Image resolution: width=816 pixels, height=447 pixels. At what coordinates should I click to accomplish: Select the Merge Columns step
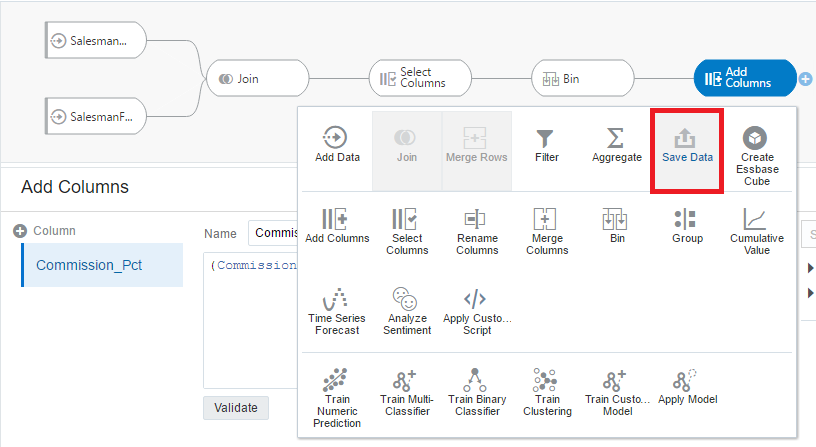[x=547, y=232]
